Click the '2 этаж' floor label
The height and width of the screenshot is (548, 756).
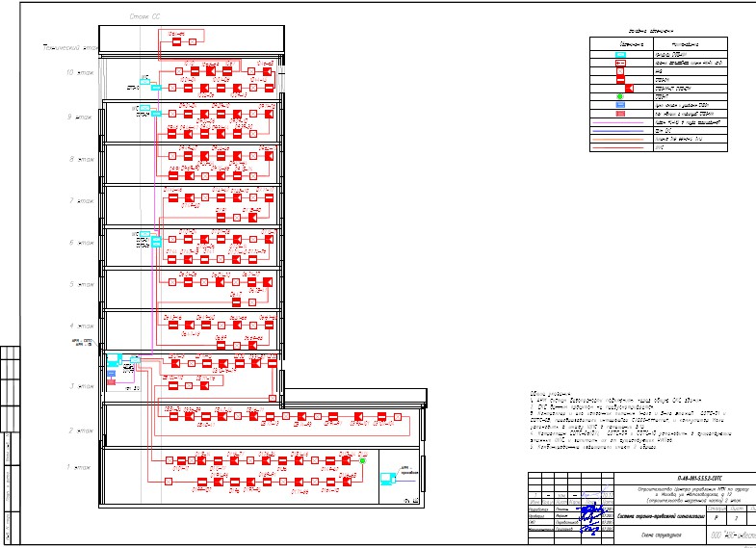(x=81, y=431)
